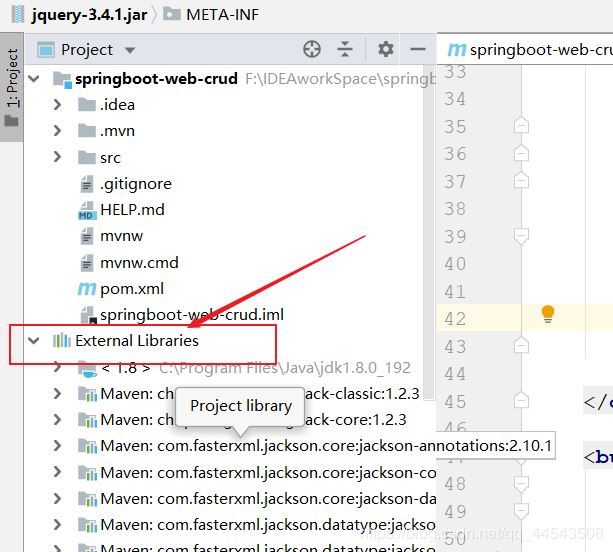Toggle fold marker at line 43
This screenshot has width=613, height=552.
521,346
